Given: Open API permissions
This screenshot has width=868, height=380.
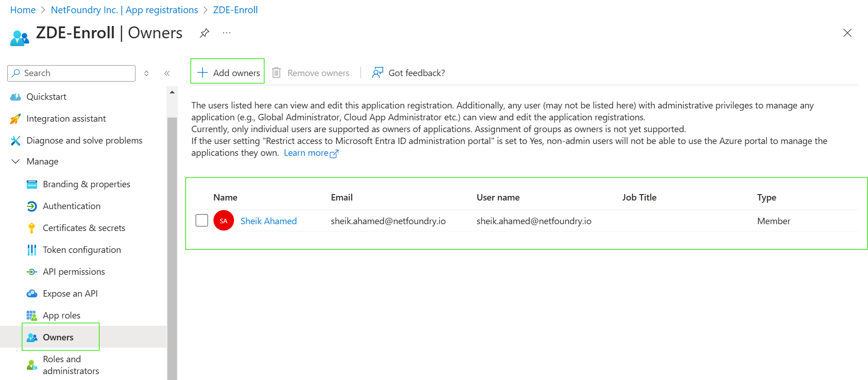Looking at the screenshot, I should (74, 272).
